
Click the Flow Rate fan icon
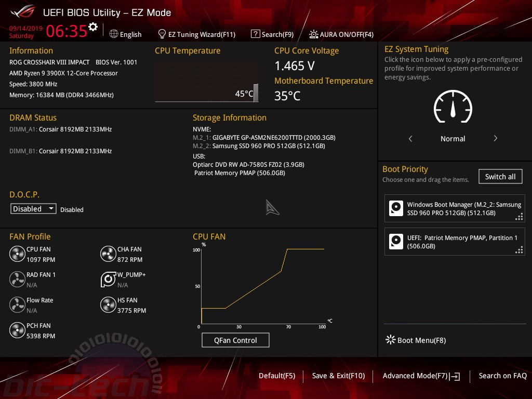(x=17, y=304)
